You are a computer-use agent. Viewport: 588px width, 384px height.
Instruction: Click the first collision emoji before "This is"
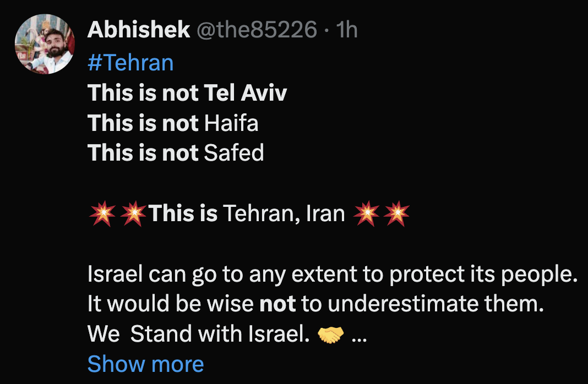(x=102, y=214)
